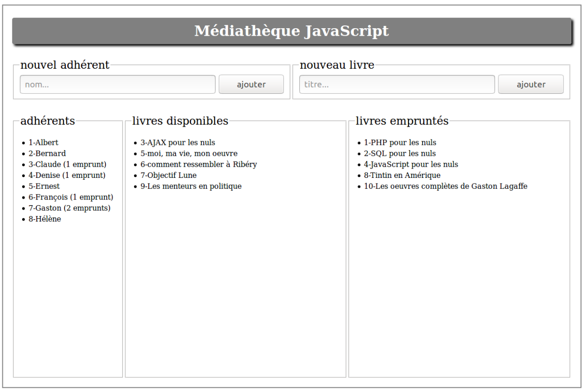This screenshot has height=392, width=585.
Task: Click the nouveau livre title input field
Action: click(x=397, y=85)
